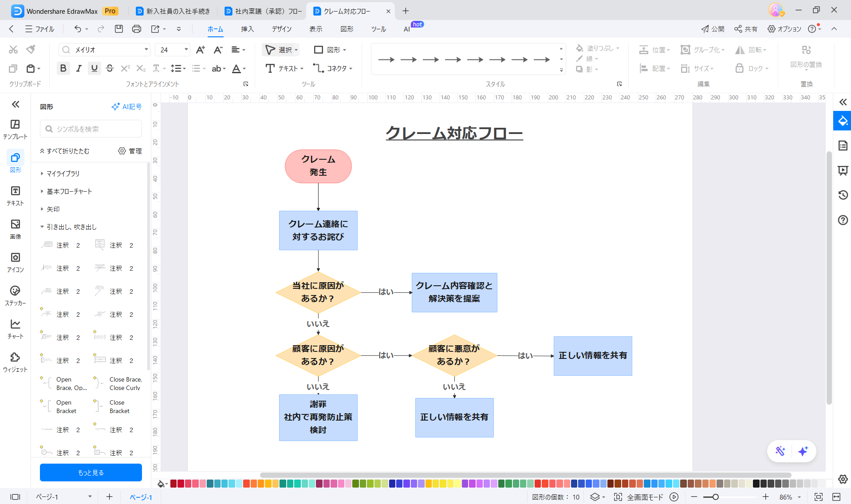Click すべて折りたたむ in shapes panel
The width and height of the screenshot is (851, 504).
tap(65, 151)
